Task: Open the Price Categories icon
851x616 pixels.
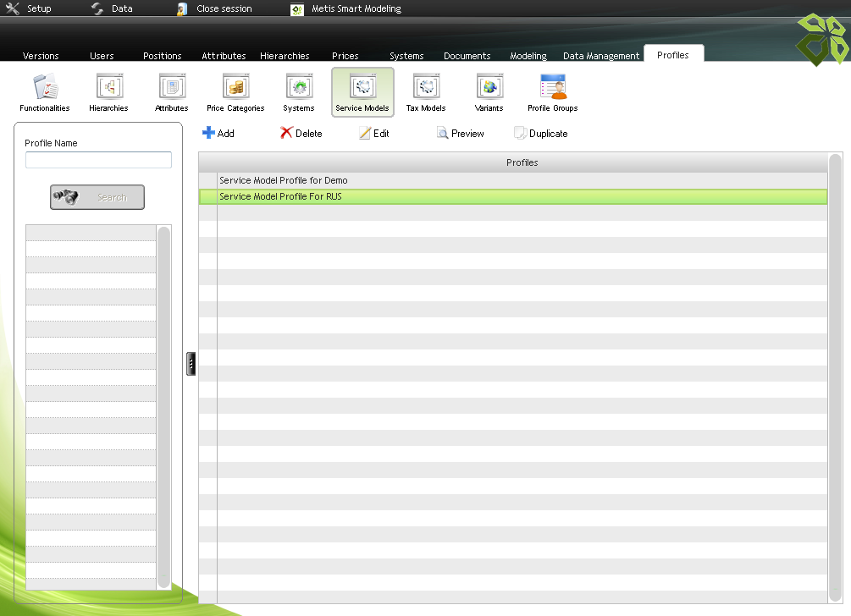Action: (235, 92)
